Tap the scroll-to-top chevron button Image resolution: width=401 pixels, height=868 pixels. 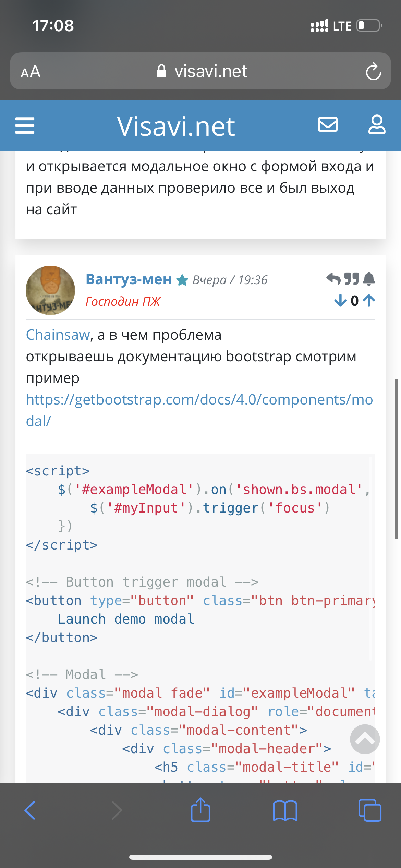[365, 739]
